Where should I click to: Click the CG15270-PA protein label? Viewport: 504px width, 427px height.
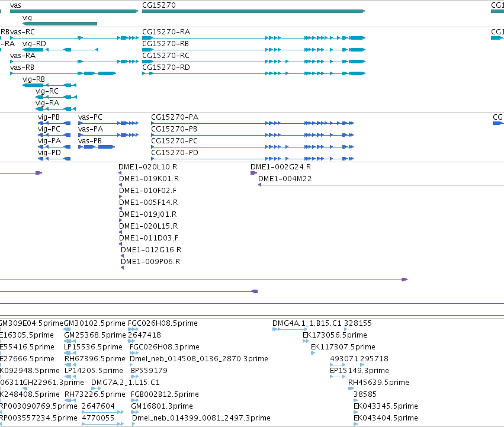click(x=175, y=117)
